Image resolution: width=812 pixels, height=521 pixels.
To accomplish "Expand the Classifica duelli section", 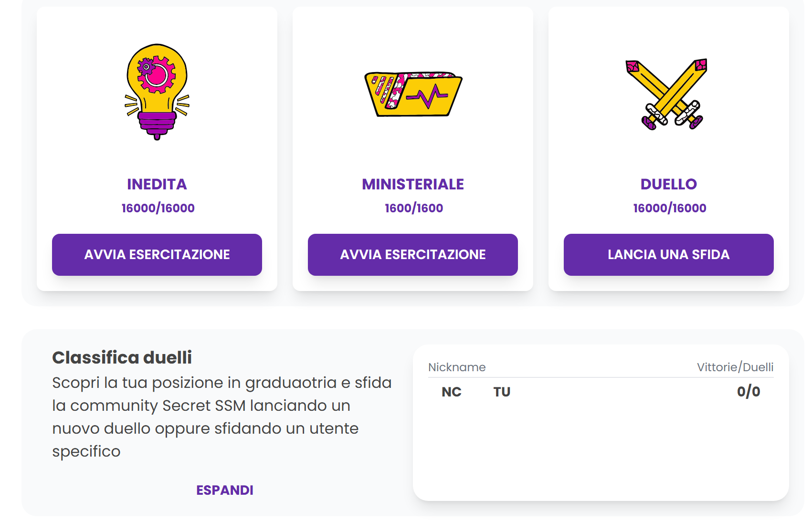I will click(x=225, y=490).
